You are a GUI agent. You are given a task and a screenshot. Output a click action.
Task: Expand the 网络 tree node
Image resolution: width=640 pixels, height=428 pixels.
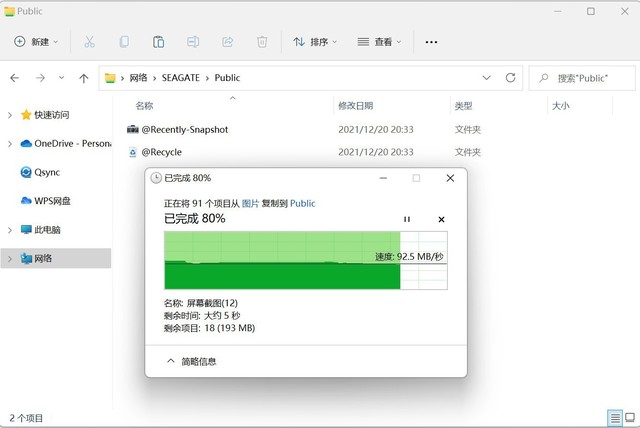coord(10,258)
